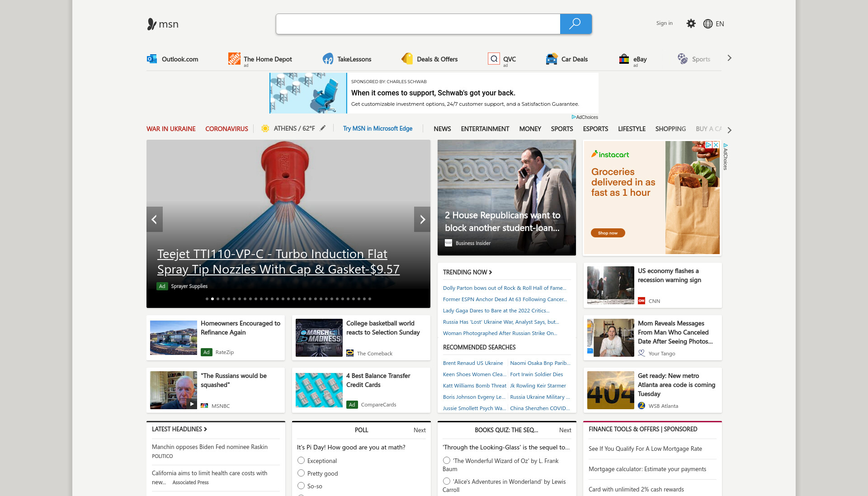Open ENTERTAINMENT navigation tab
The width and height of the screenshot is (868, 496).
[x=485, y=129]
